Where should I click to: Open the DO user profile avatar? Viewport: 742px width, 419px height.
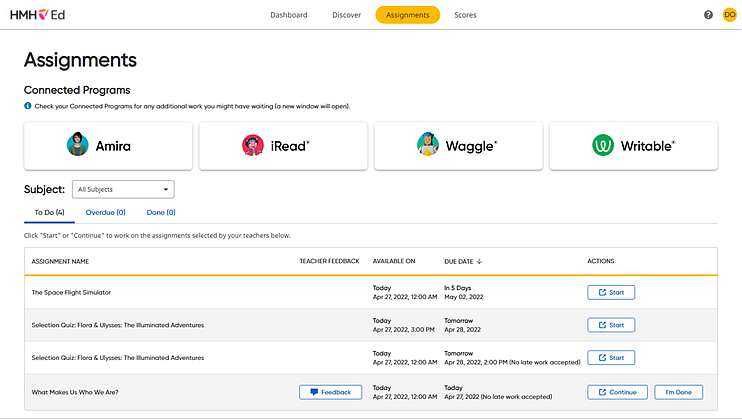point(729,15)
